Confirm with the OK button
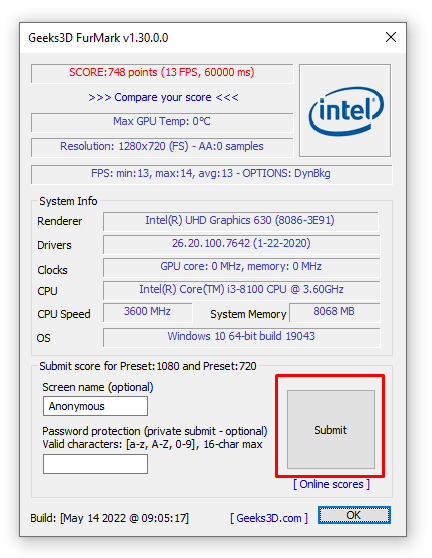The height and width of the screenshot is (558, 432). click(354, 515)
